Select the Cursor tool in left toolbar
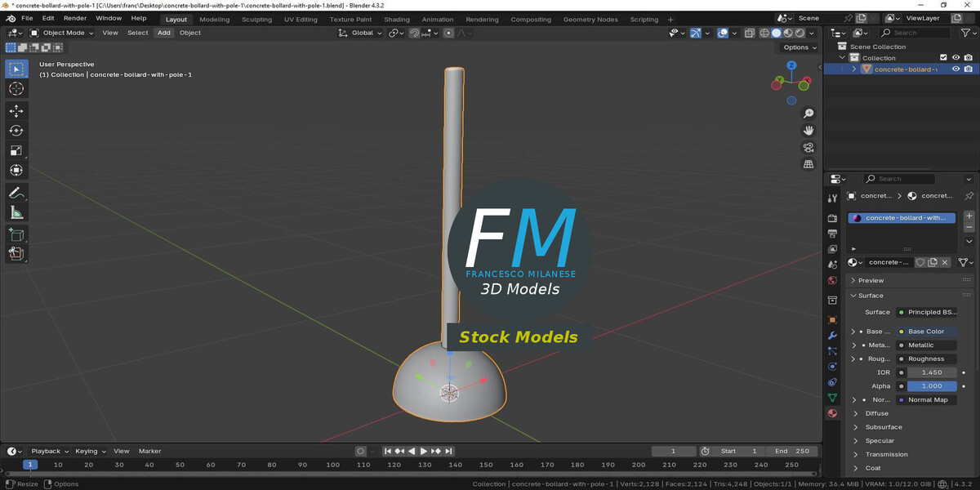The height and width of the screenshot is (490, 980). [16, 89]
